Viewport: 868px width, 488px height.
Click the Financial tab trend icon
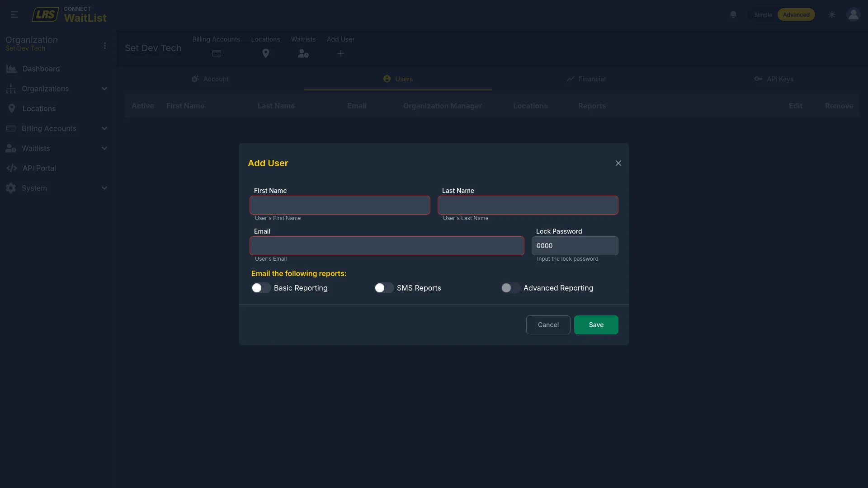click(x=571, y=79)
